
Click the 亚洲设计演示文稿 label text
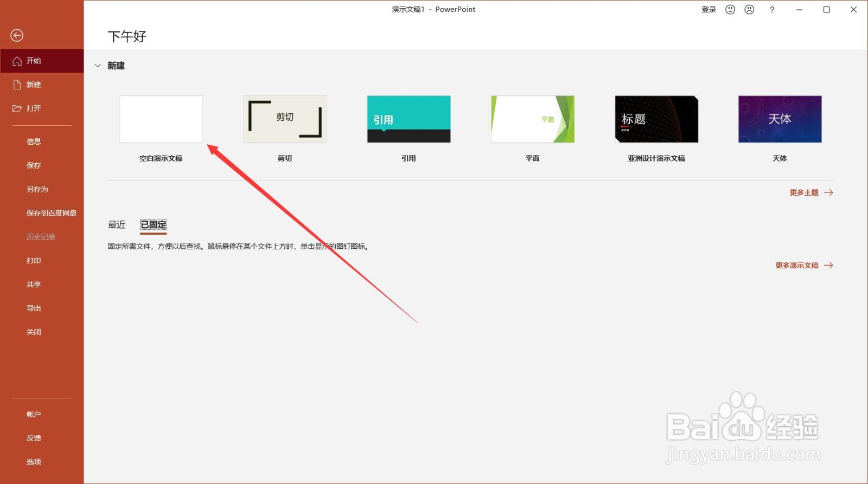pos(656,158)
